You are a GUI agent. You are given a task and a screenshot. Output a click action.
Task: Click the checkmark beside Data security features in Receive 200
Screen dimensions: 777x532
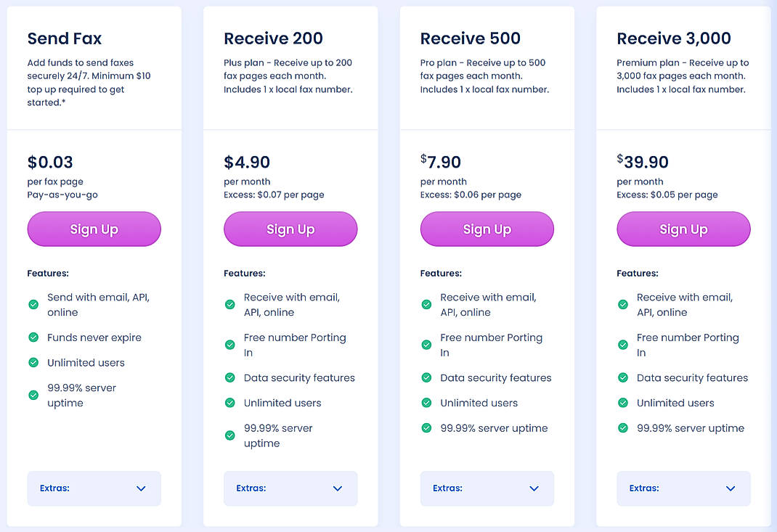click(x=229, y=377)
